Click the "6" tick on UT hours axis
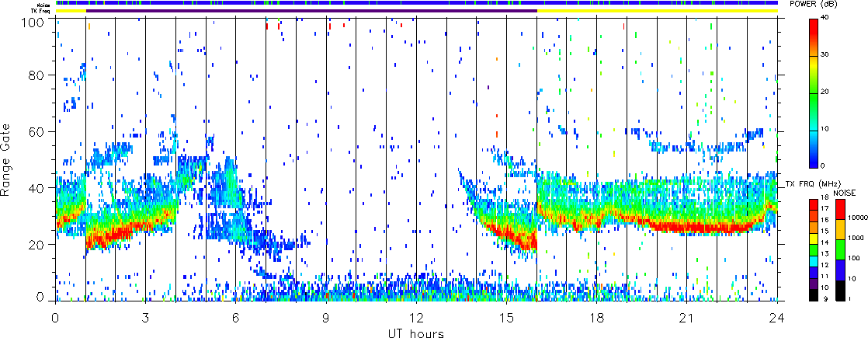 point(235,318)
